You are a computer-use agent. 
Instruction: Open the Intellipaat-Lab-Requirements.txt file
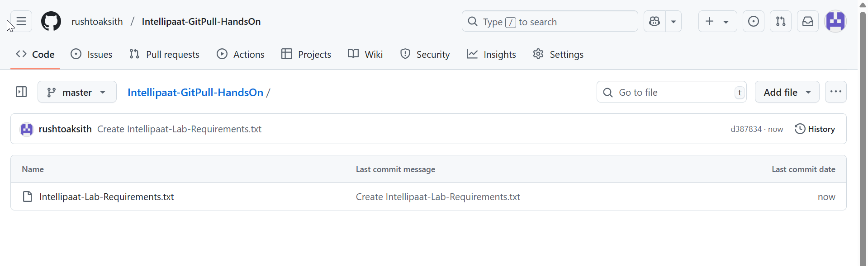click(x=107, y=197)
